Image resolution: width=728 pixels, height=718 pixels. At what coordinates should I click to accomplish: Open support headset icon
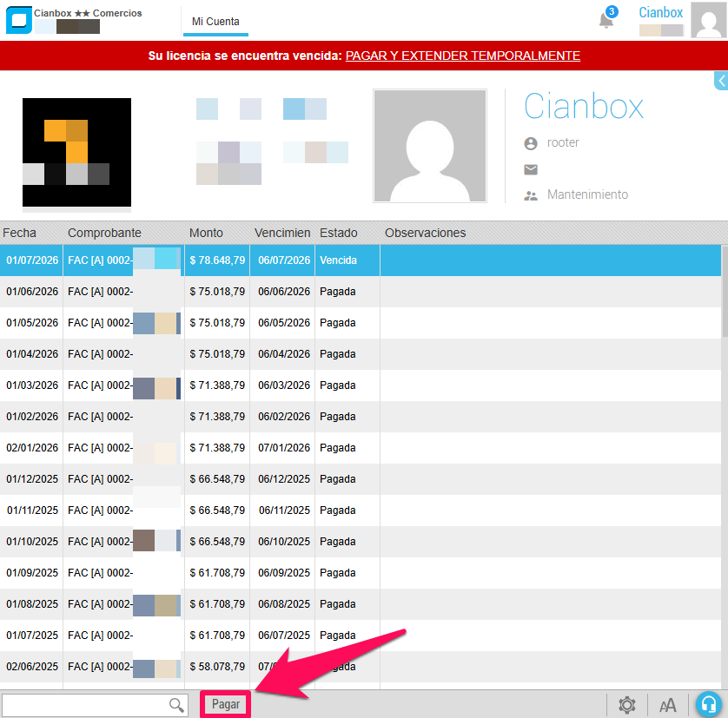(x=709, y=704)
